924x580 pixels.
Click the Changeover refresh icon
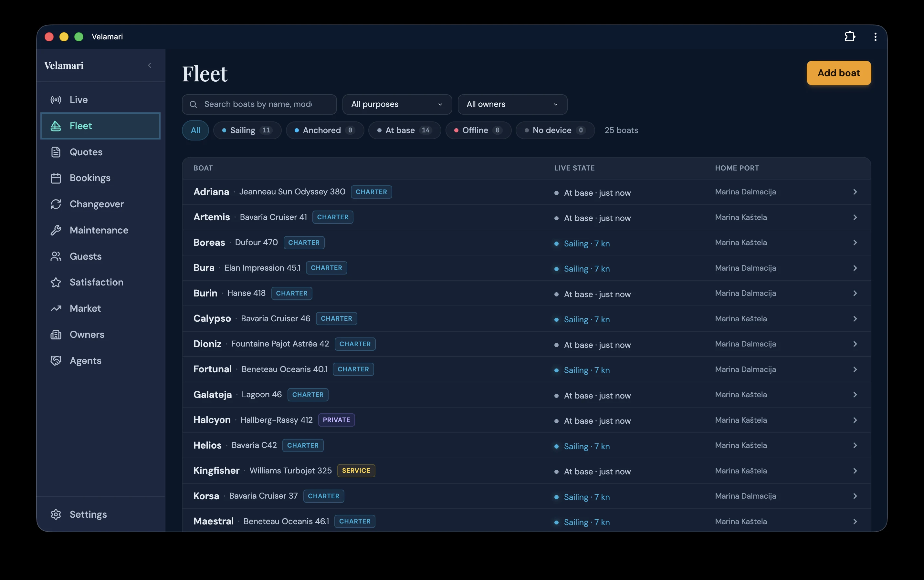[56, 204]
